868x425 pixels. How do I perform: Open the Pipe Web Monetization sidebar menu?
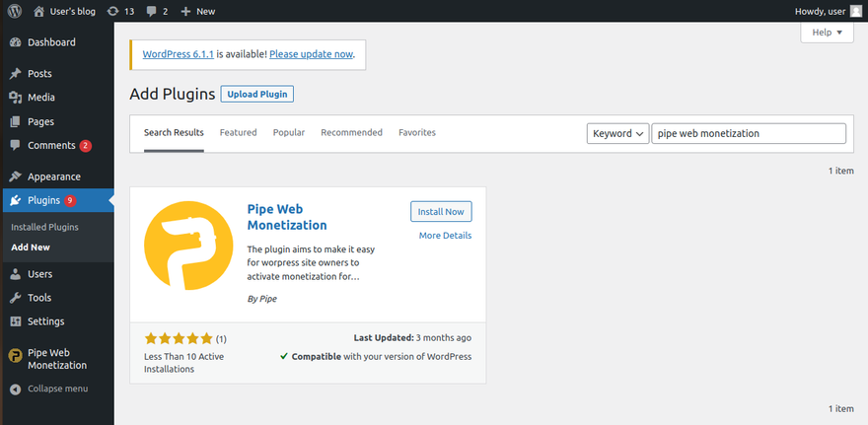(56, 358)
